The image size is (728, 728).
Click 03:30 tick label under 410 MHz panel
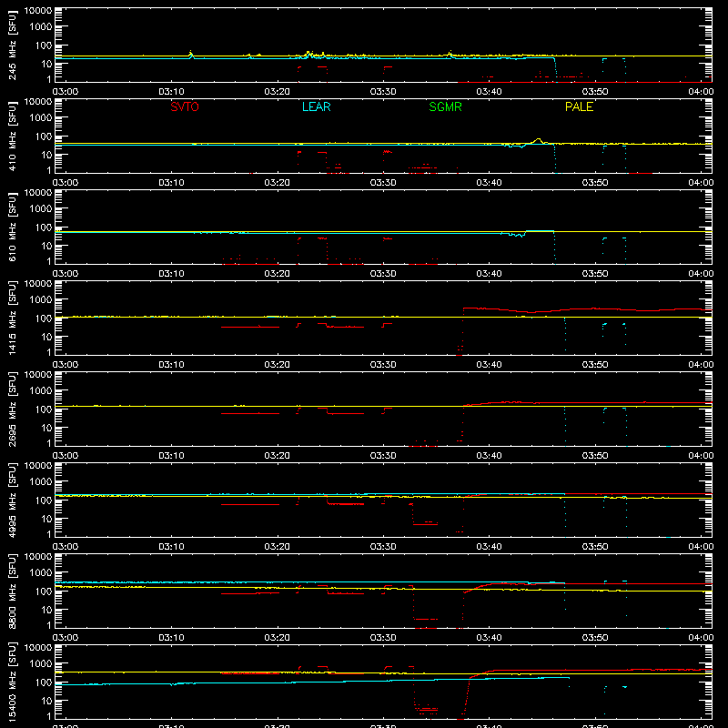(x=383, y=183)
